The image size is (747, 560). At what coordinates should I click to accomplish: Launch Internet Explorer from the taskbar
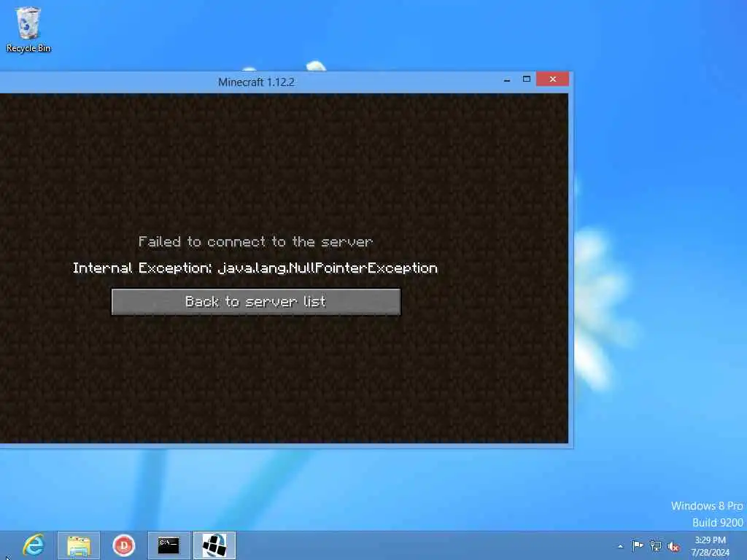[x=34, y=545]
